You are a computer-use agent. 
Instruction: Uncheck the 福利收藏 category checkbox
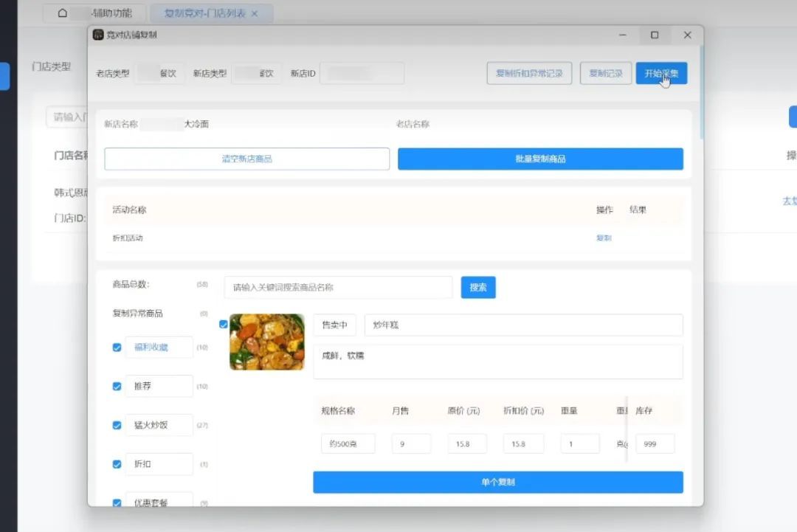117,347
